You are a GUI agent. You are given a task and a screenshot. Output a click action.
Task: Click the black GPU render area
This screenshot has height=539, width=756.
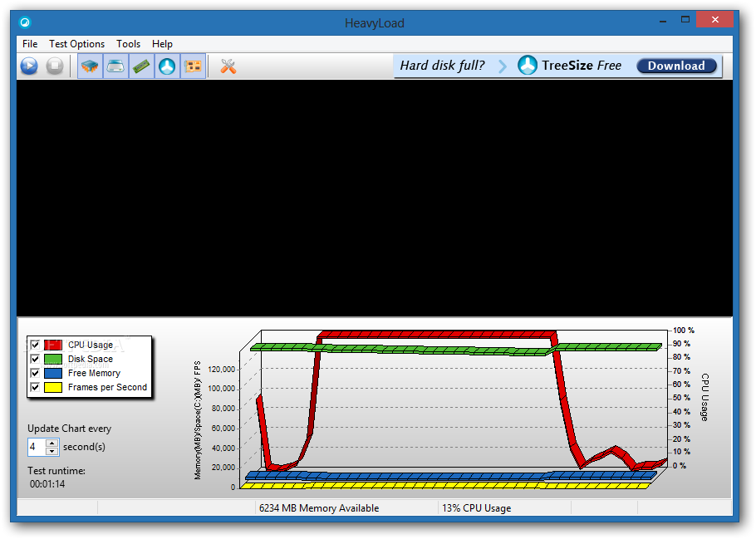coord(374,198)
